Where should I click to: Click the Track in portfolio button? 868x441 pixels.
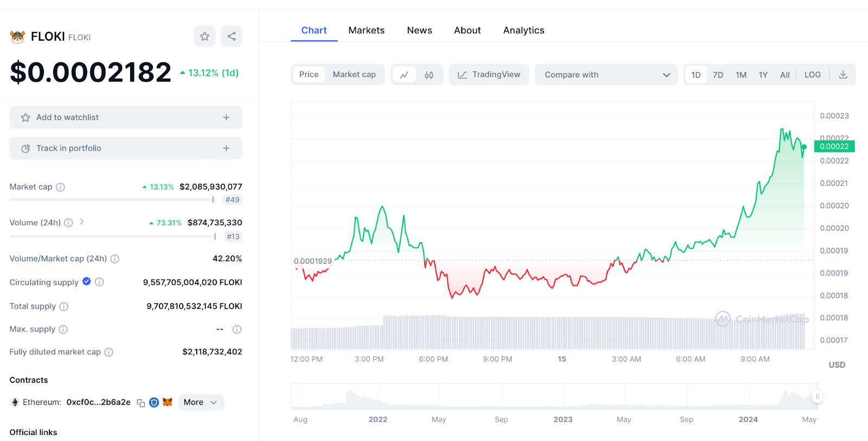[x=126, y=148]
